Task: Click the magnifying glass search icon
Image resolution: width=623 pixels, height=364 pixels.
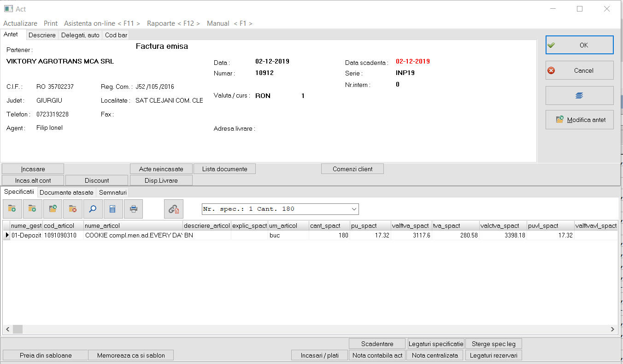Action: point(93,209)
